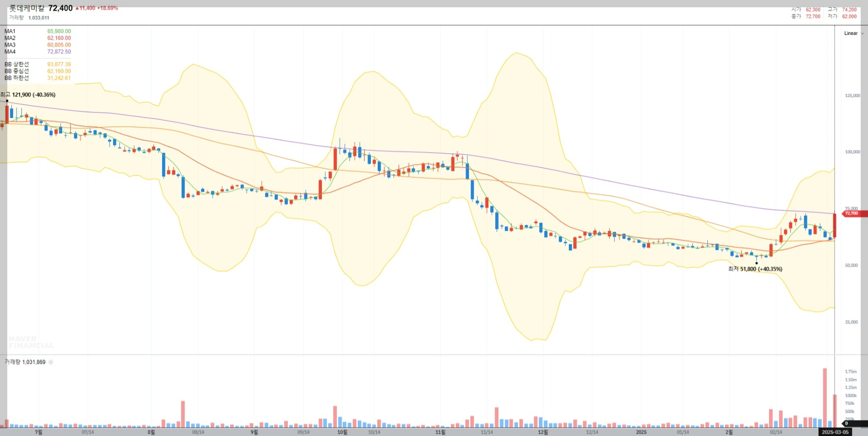Click the 롯데케미칼 stock name
Image resolution: width=868 pixels, height=436 pixels.
pos(27,8)
